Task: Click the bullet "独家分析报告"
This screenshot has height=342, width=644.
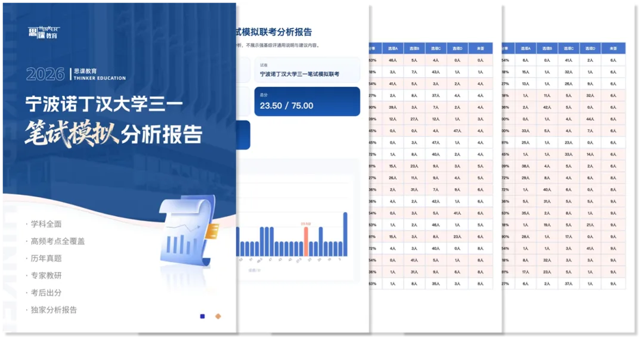Action: point(54,310)
